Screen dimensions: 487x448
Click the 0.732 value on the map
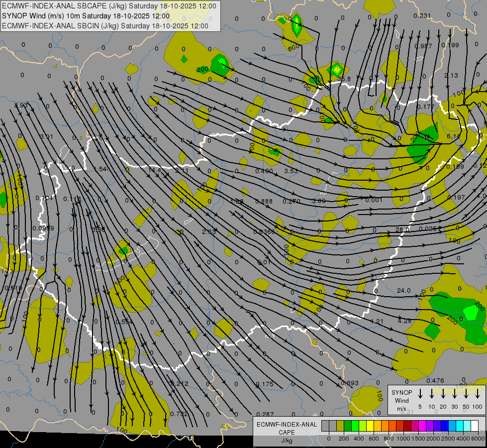point(180,414)
